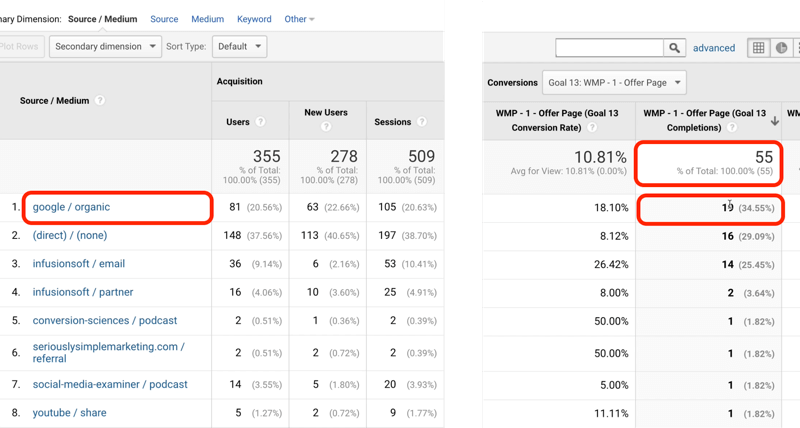The width and height of the screenshot is (800, 428).
Task: Click the Acquisition group header
Action: 239,82
